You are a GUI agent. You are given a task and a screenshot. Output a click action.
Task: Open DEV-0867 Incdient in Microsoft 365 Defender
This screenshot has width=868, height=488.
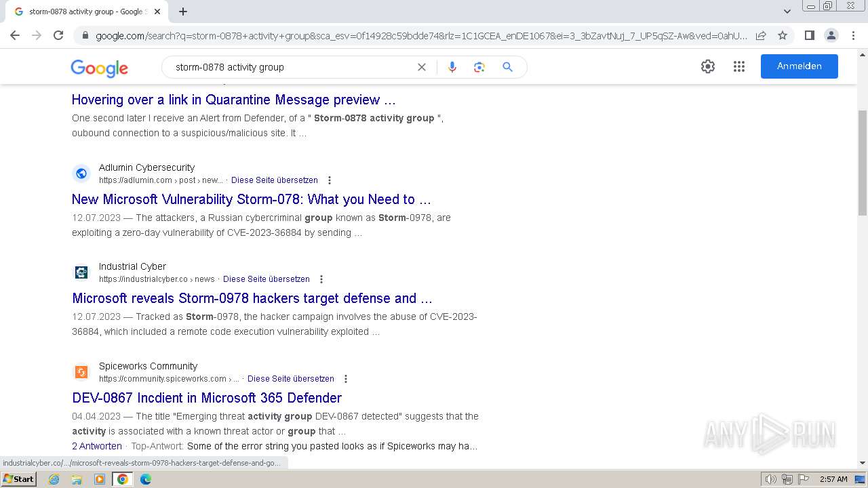(207, 398)
